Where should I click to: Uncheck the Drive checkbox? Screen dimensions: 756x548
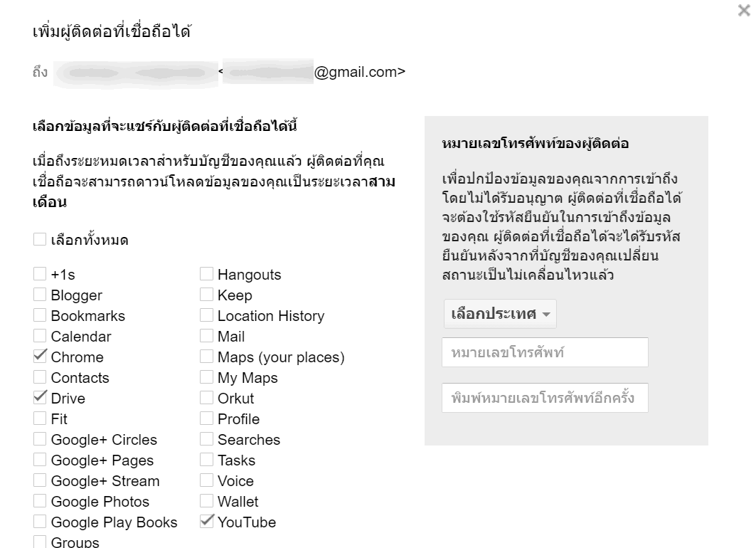[x=40, y=398]
